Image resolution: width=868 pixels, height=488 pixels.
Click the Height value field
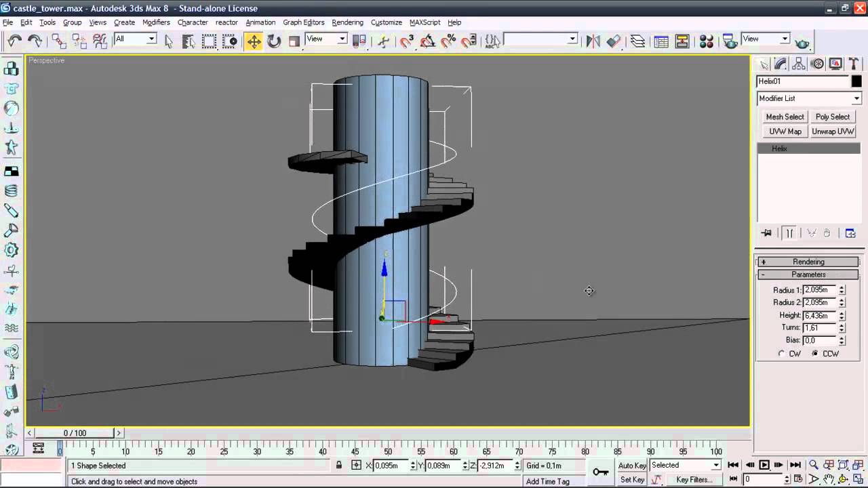pos(819,315)
